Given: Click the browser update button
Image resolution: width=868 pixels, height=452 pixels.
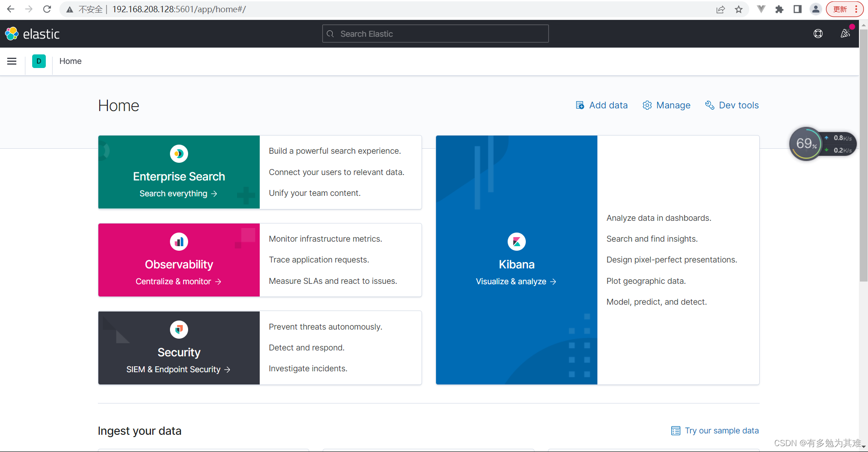Looking at the screenshot, I should 844,9.
